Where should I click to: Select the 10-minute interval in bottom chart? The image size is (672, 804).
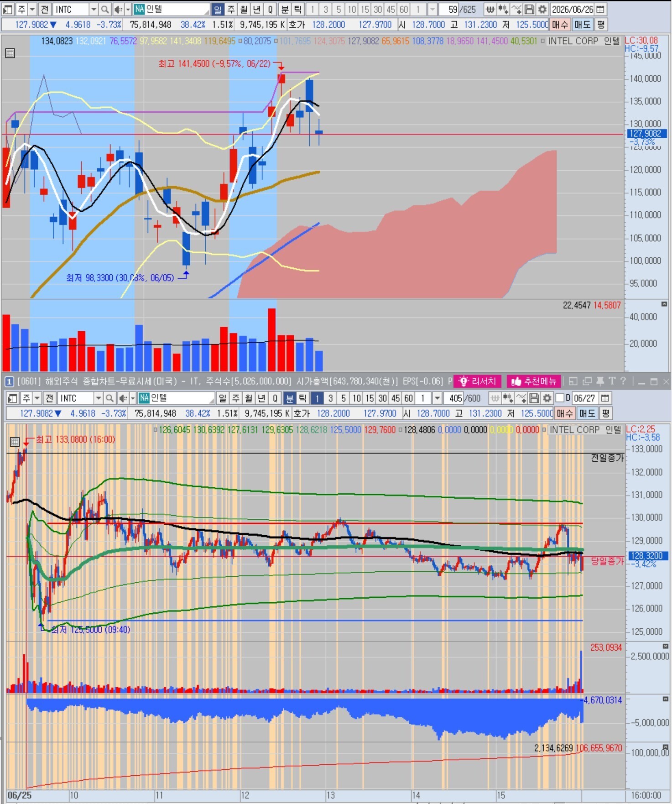(x=356, y=398)
